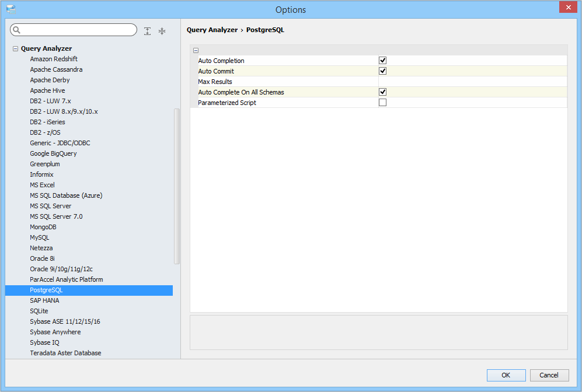The image size is (582, 392).
Task: Click the Auto Commit property label
Action: tap(216, 71)
